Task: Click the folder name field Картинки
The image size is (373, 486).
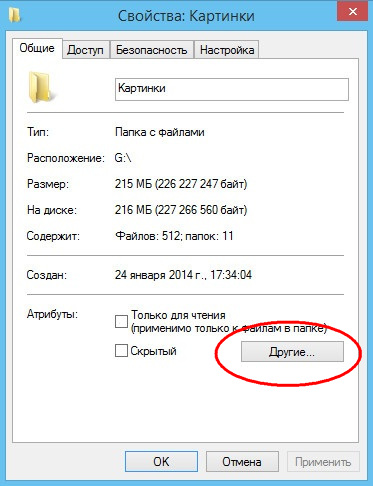Action: pos(232,89)
